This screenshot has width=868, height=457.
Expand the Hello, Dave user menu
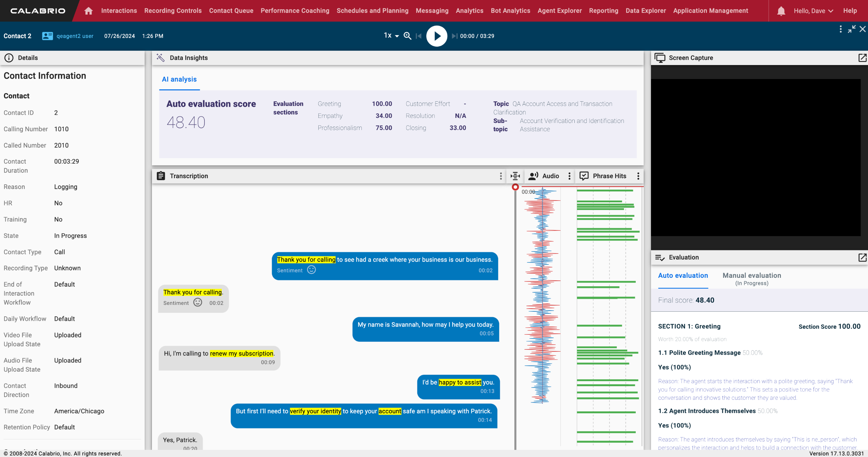pyautogui.click(x=813, y=11)
